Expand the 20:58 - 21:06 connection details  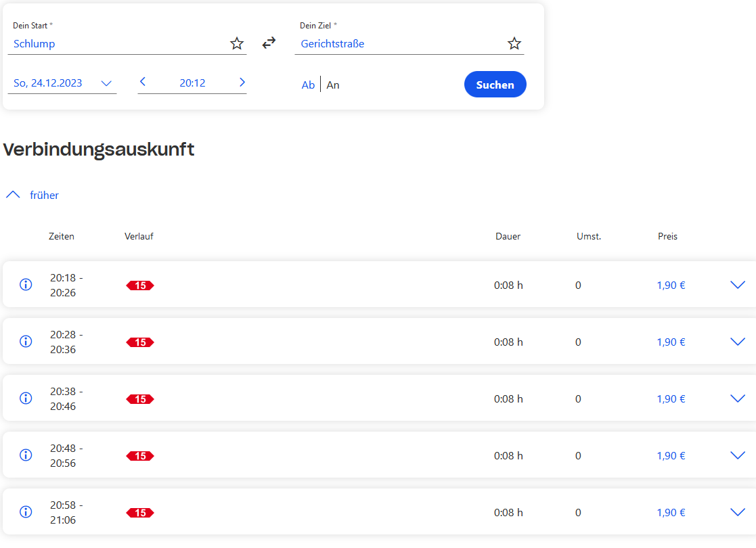pyautogui.click(x=738, y=512)
